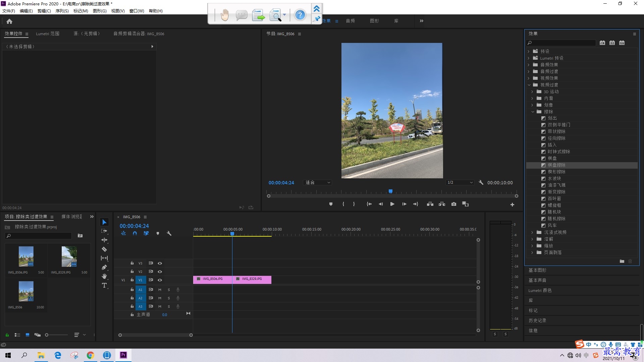Viewport: 644px width, 362px height.
Task: Toggle linked selection in timeline
Action: [x=146, y=233]
